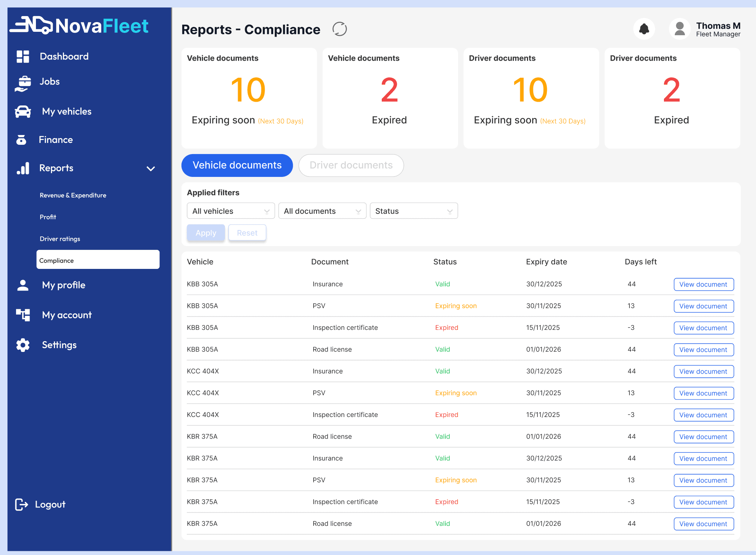Click the Status column header
The height and width of the screenshot is (555, 756).
(x=445, y=262)
